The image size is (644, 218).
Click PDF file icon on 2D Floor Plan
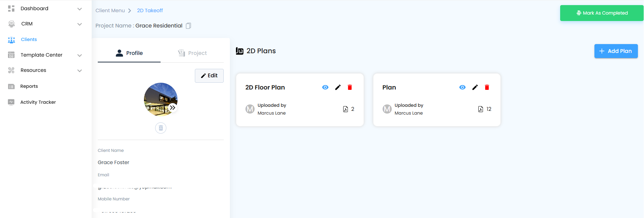346,109
